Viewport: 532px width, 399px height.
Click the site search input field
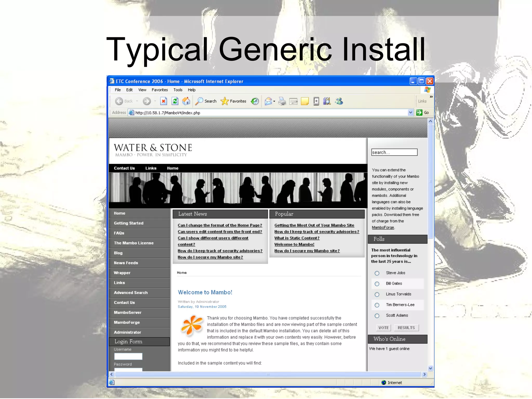[394, 152]
